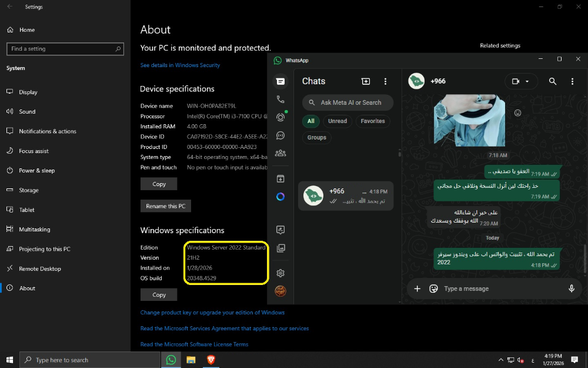Open the Calls tab in WhatsApp sidebar
The height and width of the screenshot is (368, 588).
pyautogui.click(x=280, y=100)
